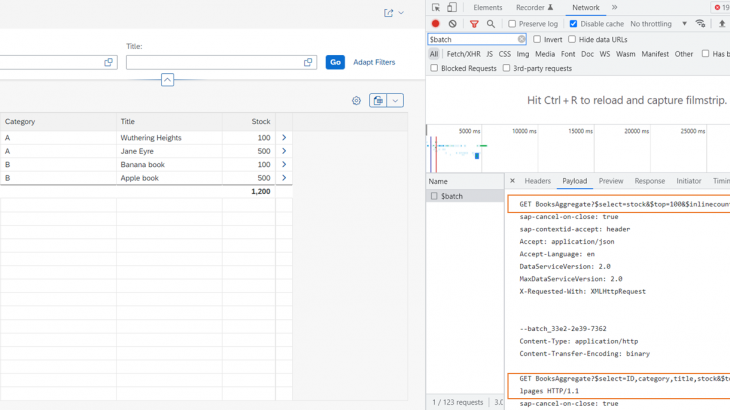Open export options dropdown
The width and height of the screenshot is (730, 410).
tap(395, 101)
